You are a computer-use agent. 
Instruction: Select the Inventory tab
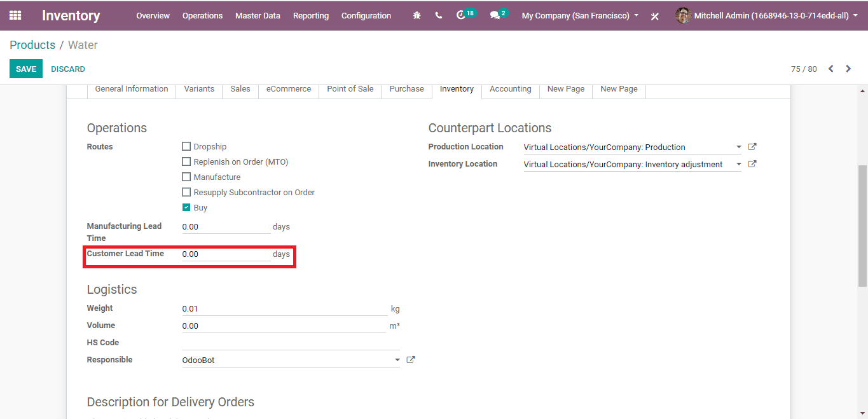[457, 90]
